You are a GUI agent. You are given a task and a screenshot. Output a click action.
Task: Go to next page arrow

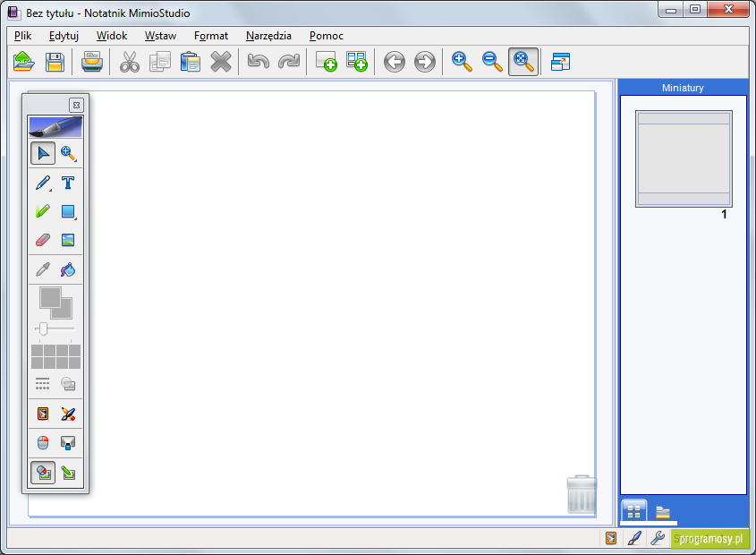425,63
